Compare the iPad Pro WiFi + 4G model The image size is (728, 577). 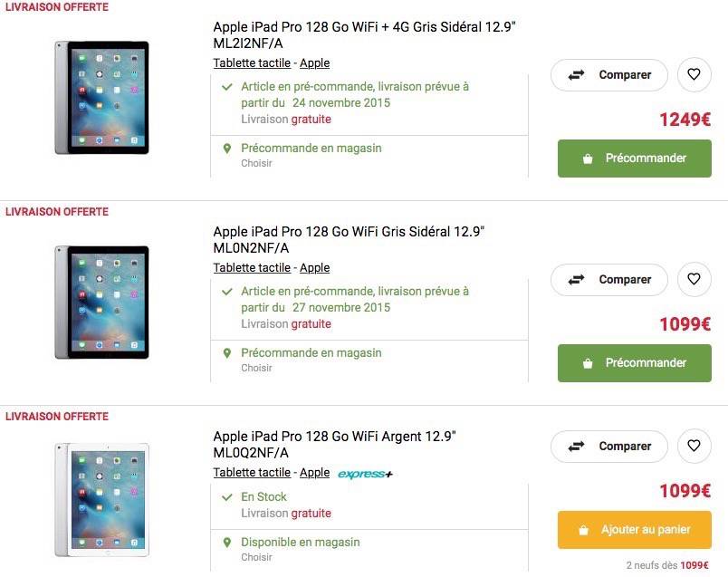[609, 75]
